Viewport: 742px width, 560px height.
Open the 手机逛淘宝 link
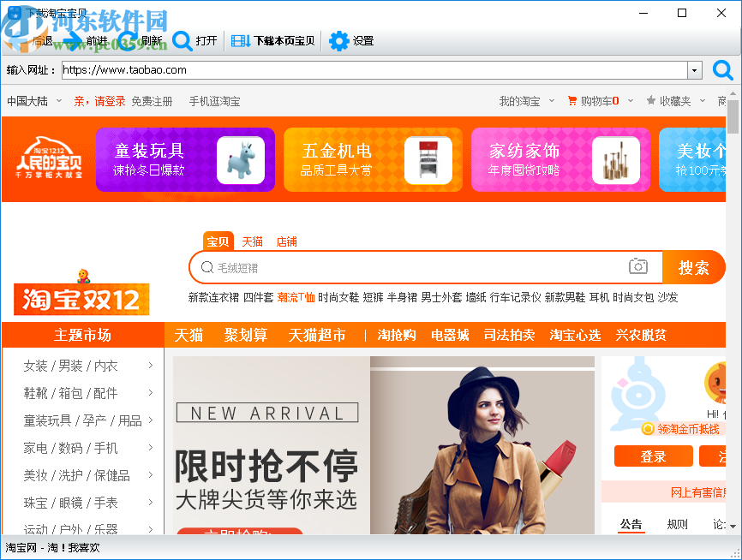click(x=214, y=101)
